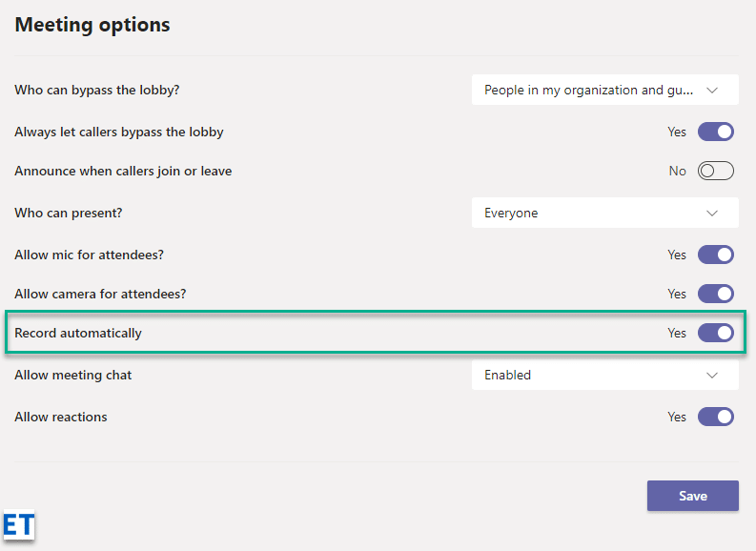Viewport: 756px width, 551px height.
Task: Click the chevron arrow next to Enabled
Action: 712,376
